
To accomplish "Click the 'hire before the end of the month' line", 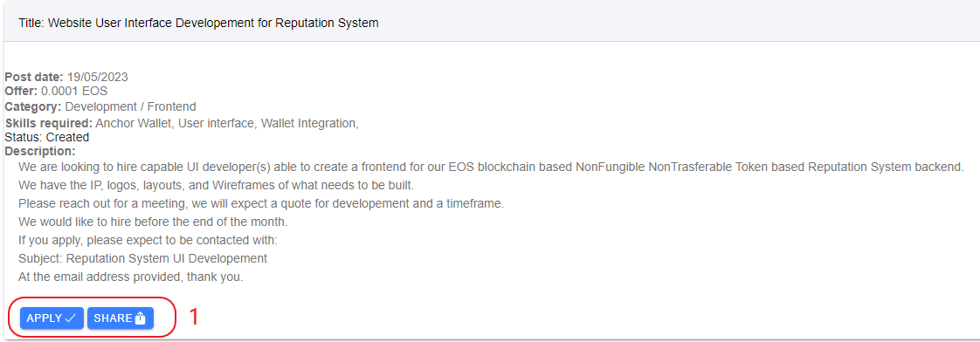I will pos(153,222).
